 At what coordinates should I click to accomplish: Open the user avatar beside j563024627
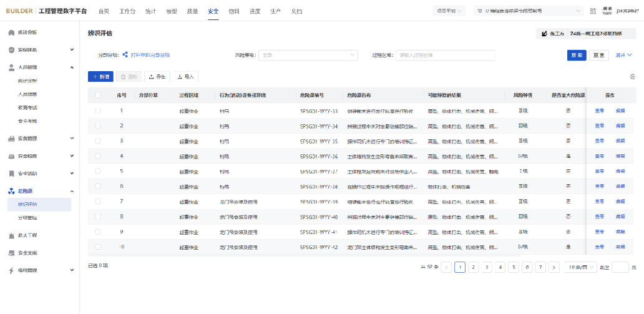tap(607, 11)
